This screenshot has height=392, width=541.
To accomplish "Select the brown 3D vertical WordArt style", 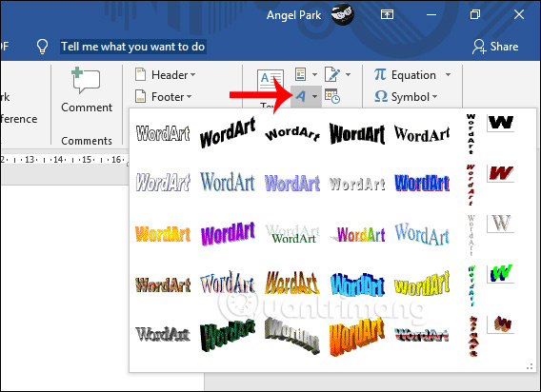I will [472, 336].
